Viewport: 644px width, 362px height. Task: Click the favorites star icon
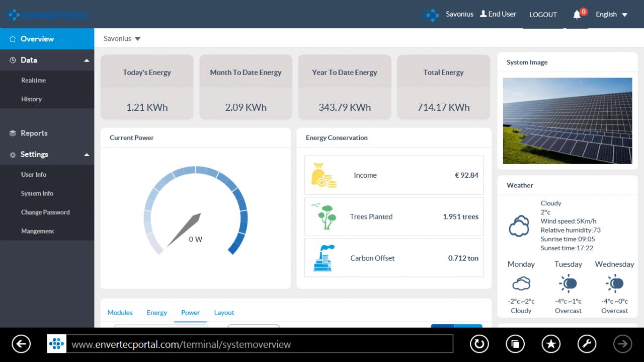pyautogui.click(x=551, y=344)
